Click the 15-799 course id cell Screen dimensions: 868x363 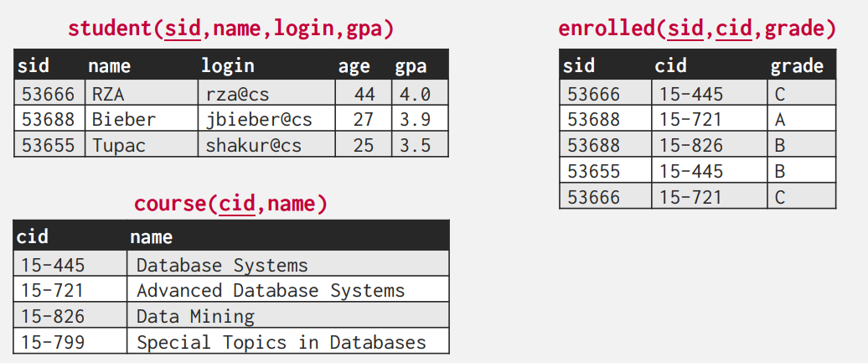tap(70, 341)
